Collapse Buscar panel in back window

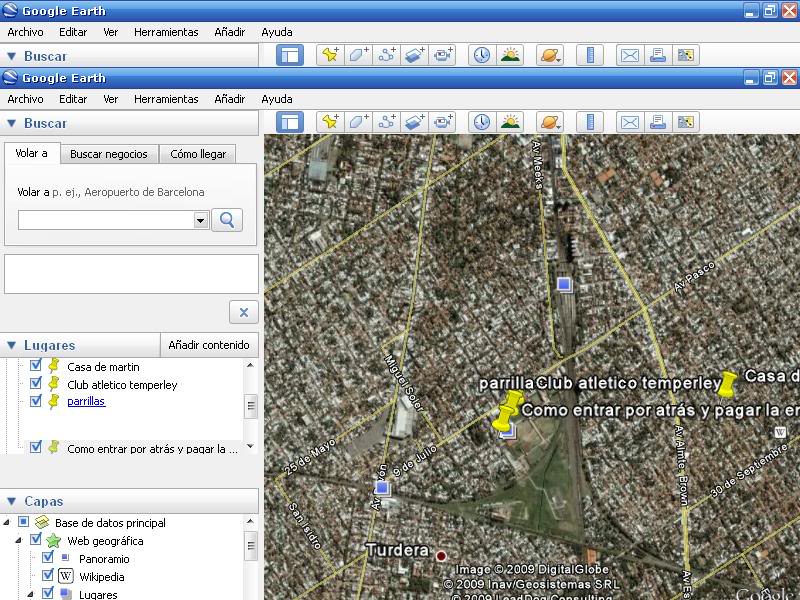[x=11, y=56]
